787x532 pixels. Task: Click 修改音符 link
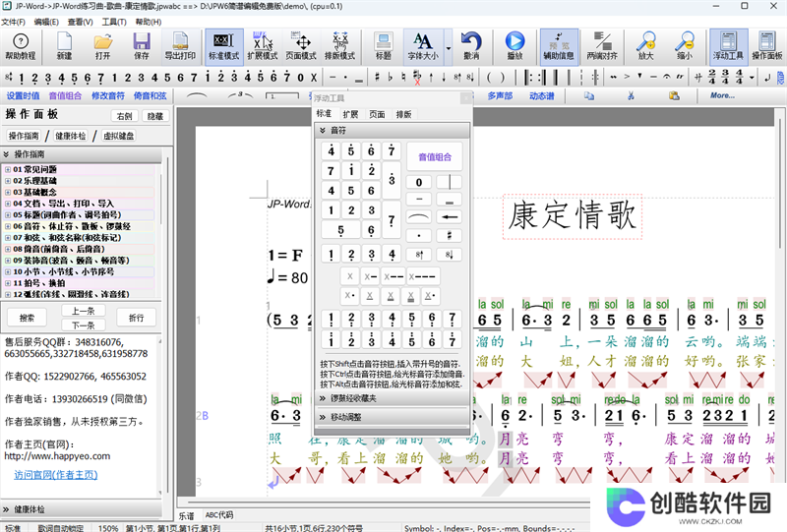coord(108,95)
